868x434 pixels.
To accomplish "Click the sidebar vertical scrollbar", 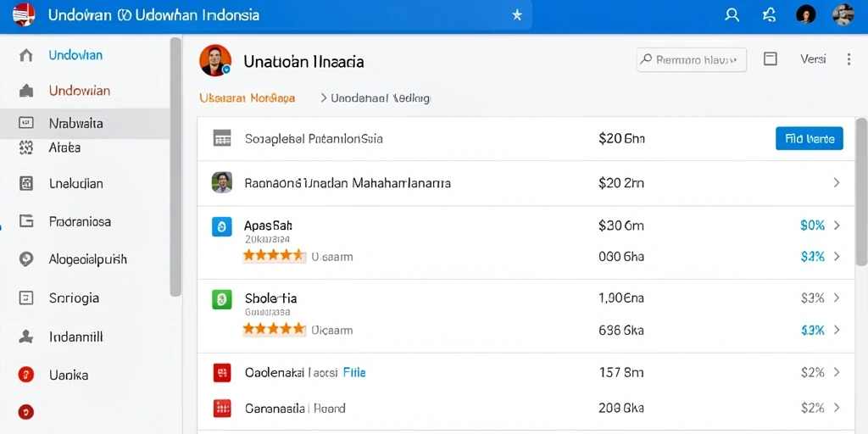I will 175,166.
